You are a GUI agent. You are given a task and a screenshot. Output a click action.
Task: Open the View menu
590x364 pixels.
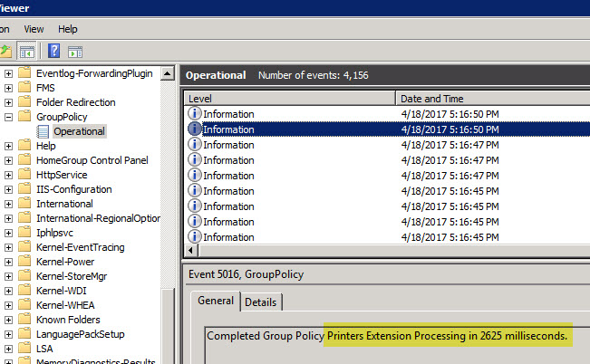click(x=34, y=29)
